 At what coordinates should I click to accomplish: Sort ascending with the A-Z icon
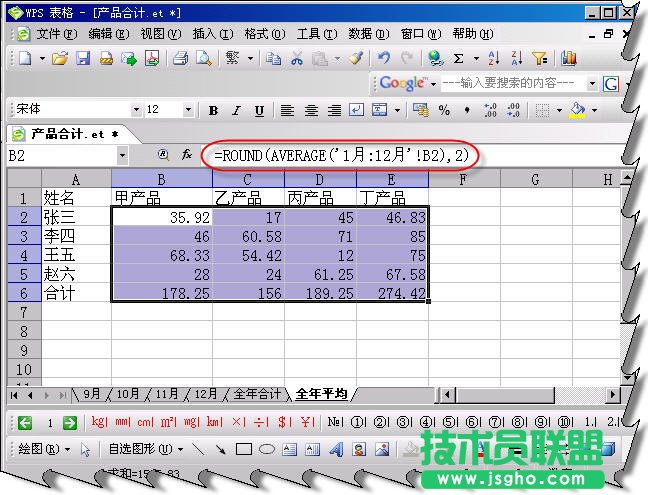[x=494, y=58]
